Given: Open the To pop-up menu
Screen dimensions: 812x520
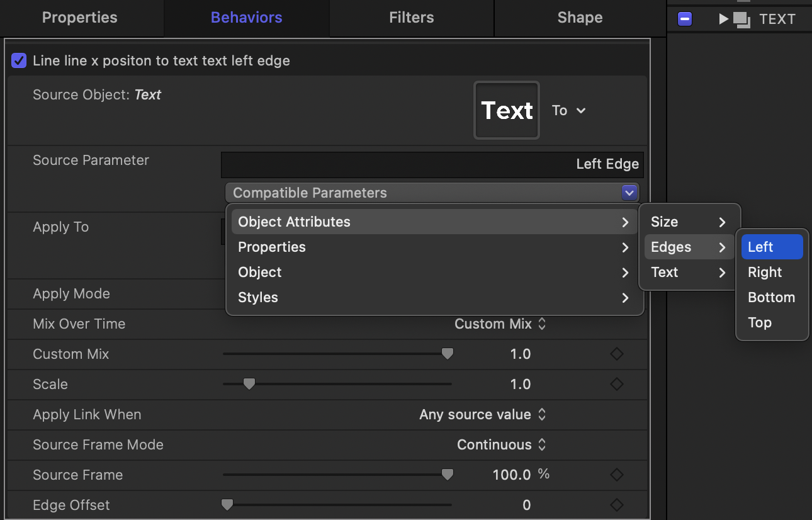Looking at the screenshot, I should pos(568,110).
